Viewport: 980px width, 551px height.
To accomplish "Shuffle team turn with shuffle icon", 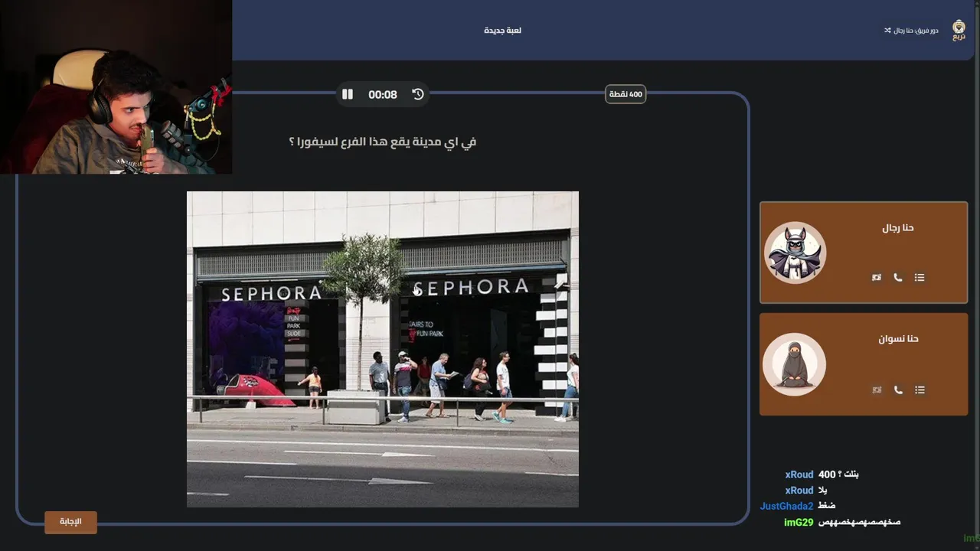I will tap(887, 31).
